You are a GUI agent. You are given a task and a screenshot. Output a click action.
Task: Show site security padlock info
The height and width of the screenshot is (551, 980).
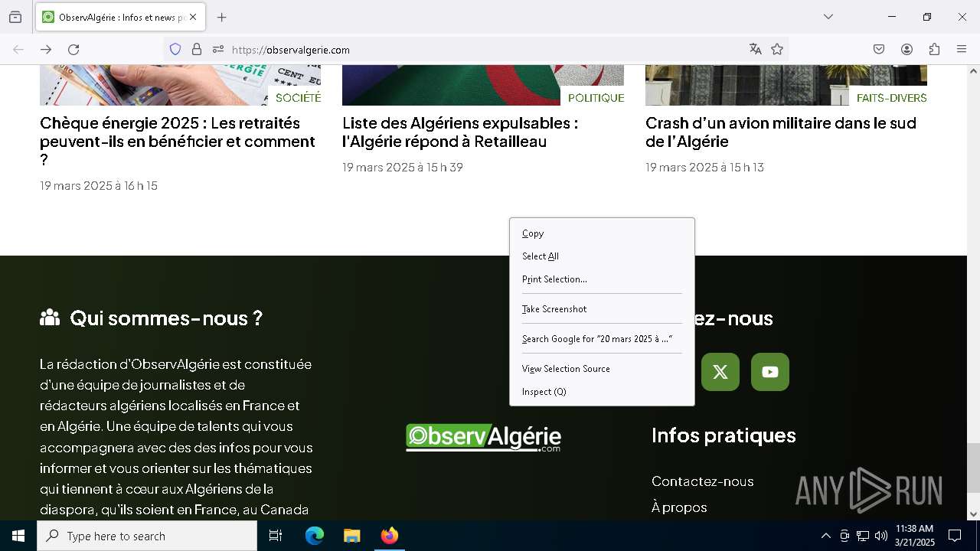click(197, 49)
